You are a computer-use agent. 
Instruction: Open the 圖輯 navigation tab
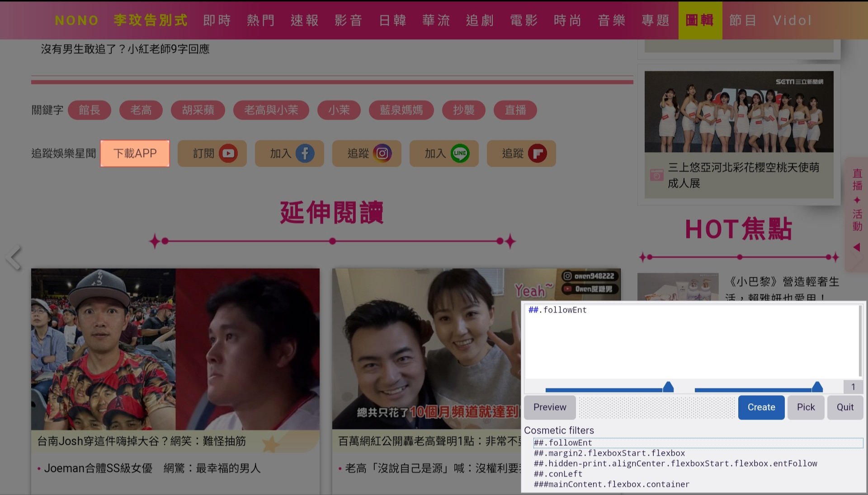[x=700, y=20]
